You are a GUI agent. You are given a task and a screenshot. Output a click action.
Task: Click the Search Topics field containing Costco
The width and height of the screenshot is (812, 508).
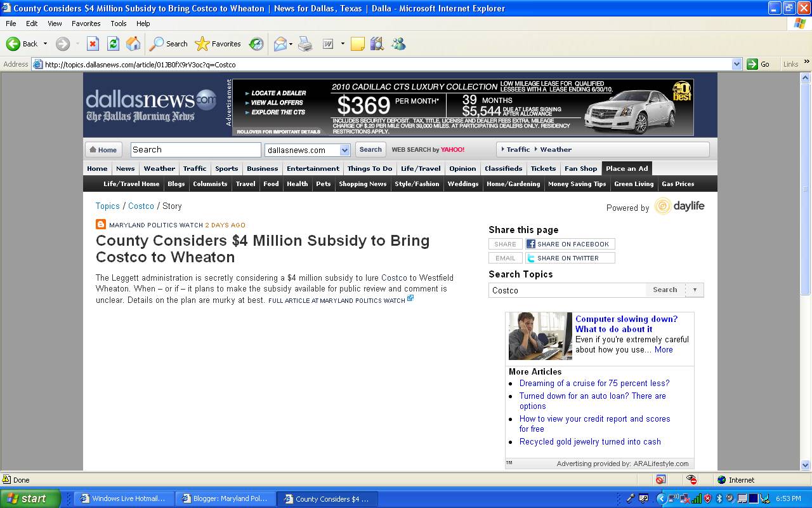(x=568, y=290)
